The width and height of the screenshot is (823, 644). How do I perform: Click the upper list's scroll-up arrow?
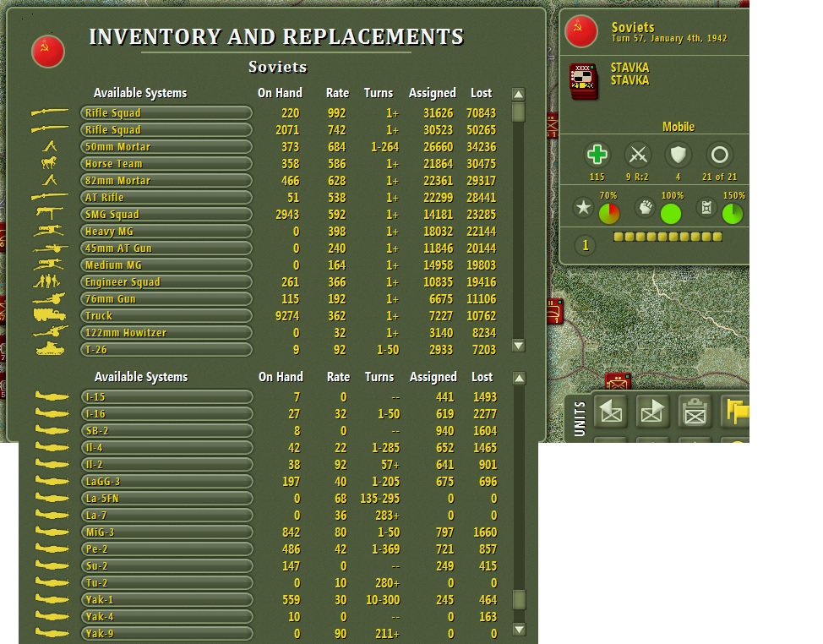[518, 95]
